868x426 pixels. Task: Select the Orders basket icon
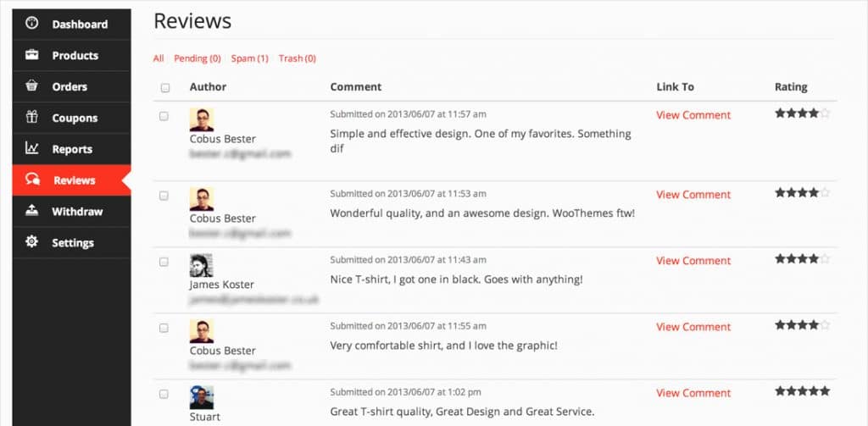[x=32, y=86]
